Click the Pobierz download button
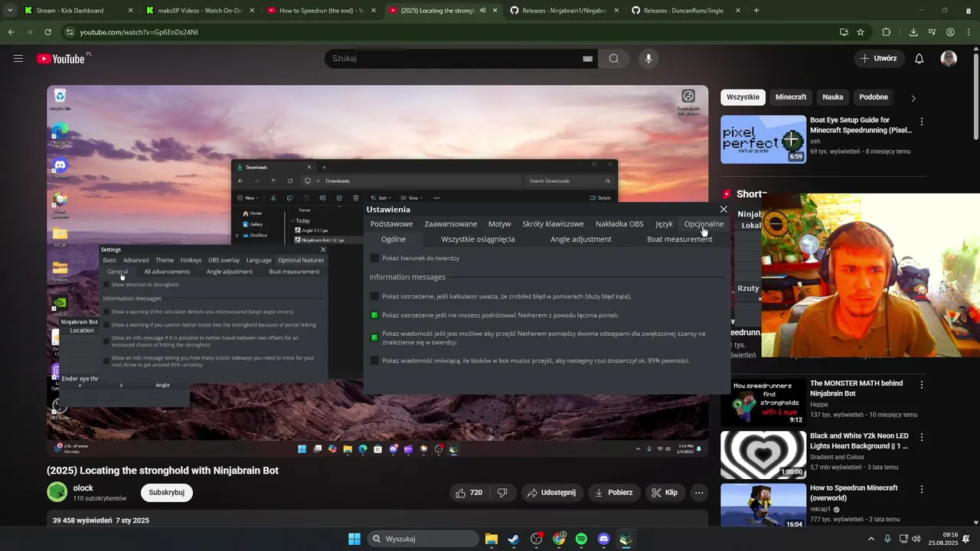 point(613,493)
